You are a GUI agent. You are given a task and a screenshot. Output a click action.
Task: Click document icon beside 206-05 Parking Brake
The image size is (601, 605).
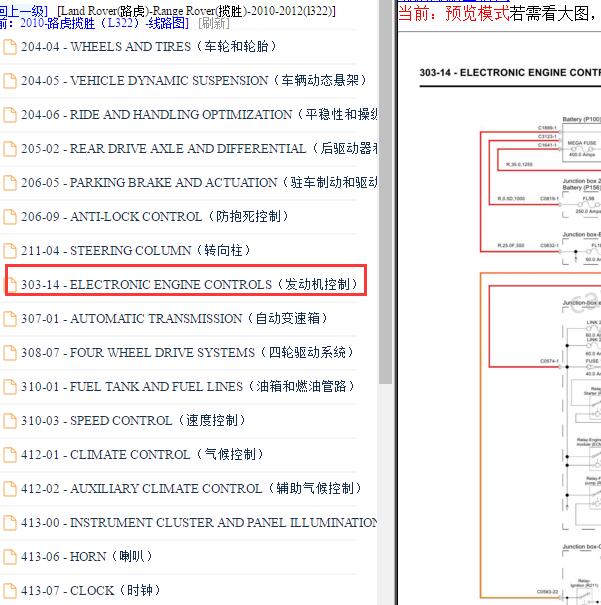[10, 183]
